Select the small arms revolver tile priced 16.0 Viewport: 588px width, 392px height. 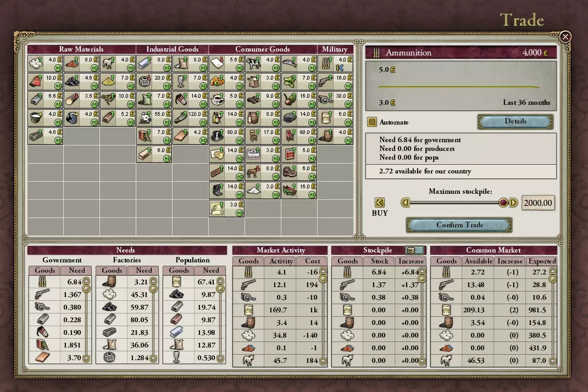[336, 82]
